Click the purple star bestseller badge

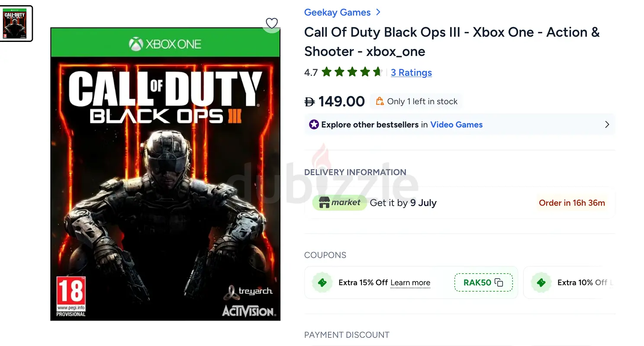[314, 125]
